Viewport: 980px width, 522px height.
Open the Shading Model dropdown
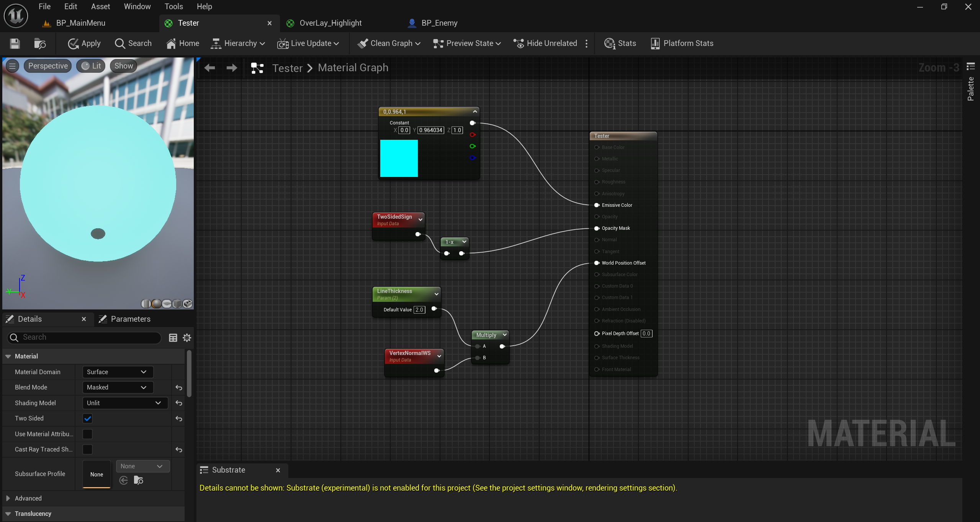coord(125,403)
